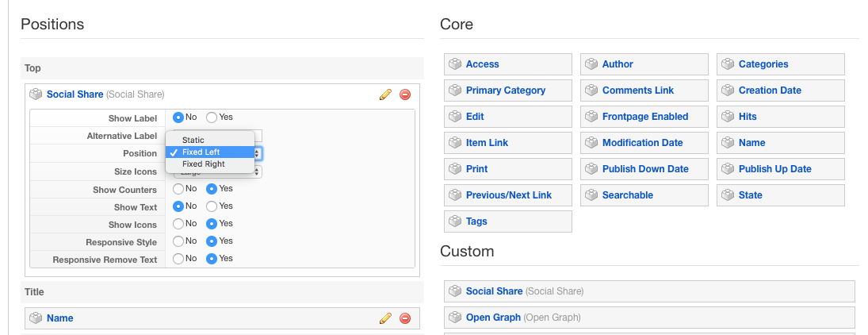Choose Fixed Right in the dropdown list
The image size is (868, 335).
tap(204, 164)
